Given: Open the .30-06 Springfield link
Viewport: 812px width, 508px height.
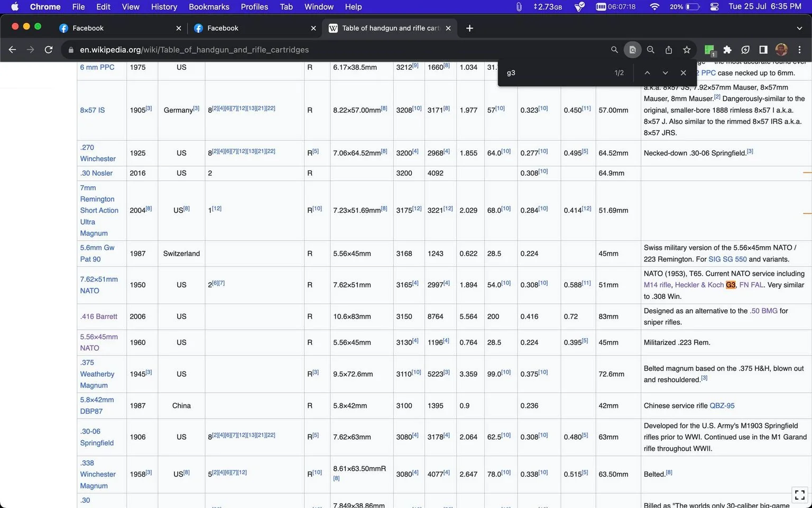Looking at the screenshot, I should pyautogui.click(x=97, y=437).
